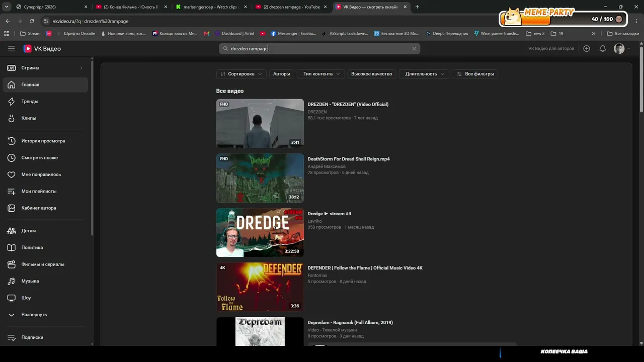Toggle the Высокое качество filter
This screenshot has height=362, width=644.
[372, 74]
